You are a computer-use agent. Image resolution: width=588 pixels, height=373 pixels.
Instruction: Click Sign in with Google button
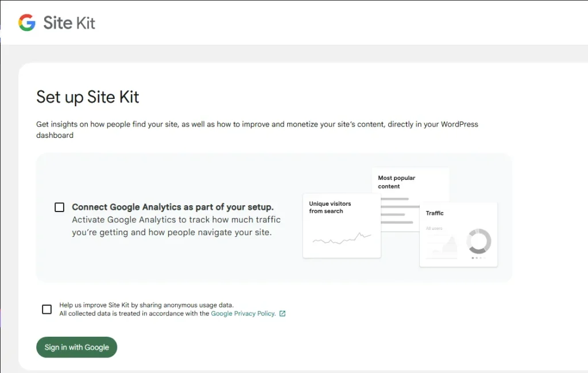tap(76, 347)
